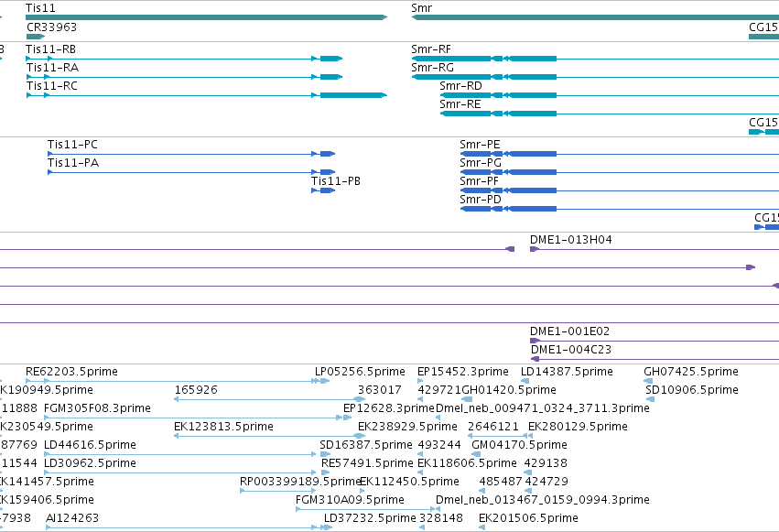Select the EK118606.5prime EST label
779x532 pixels.
[467, 463]
